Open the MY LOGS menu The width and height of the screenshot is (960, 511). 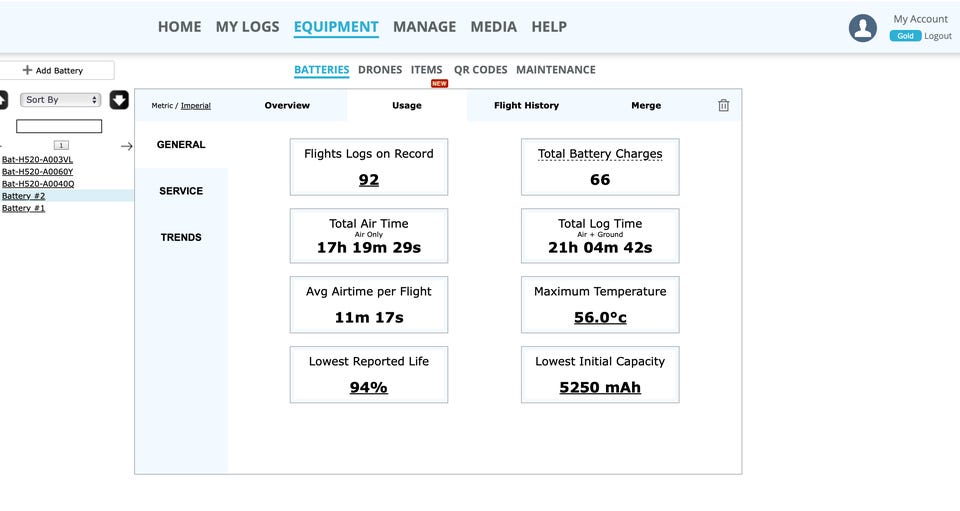[247, 27]
